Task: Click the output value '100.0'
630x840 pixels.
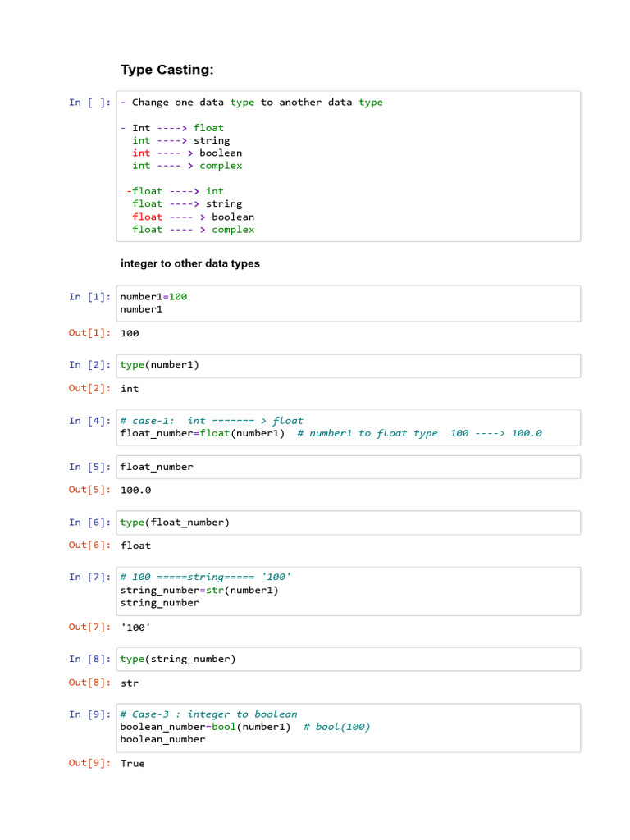Action: (135, 491)
